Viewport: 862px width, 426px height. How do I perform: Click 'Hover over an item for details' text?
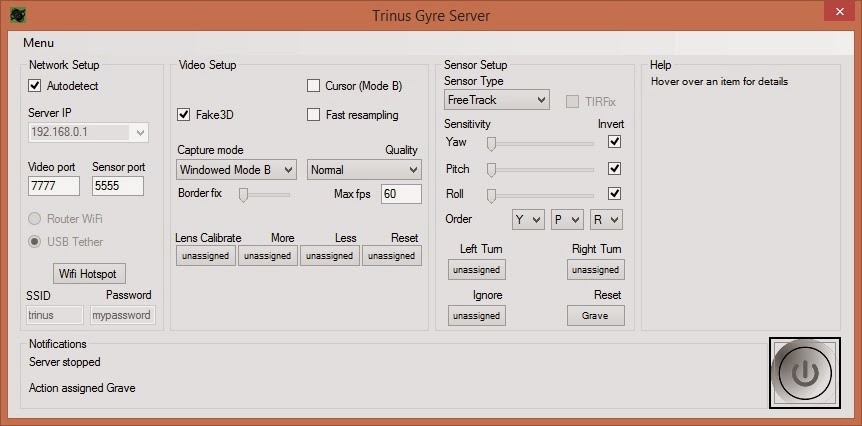point(719,82)
